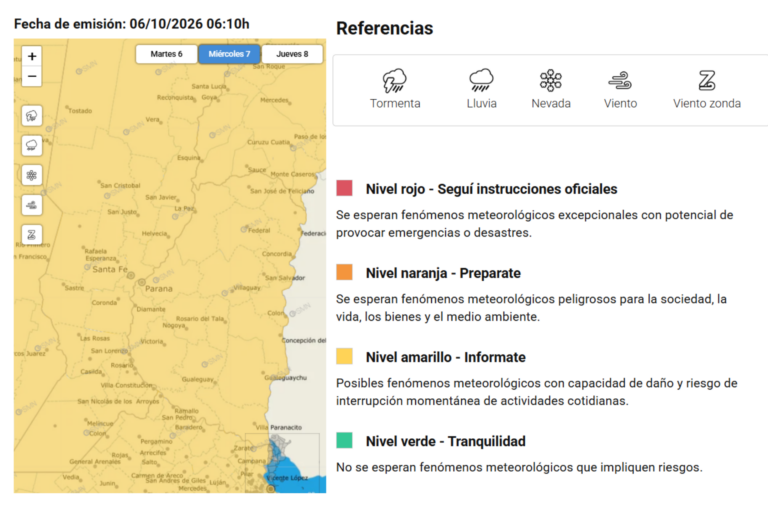Click the Parana city label on map

(159, 289)
